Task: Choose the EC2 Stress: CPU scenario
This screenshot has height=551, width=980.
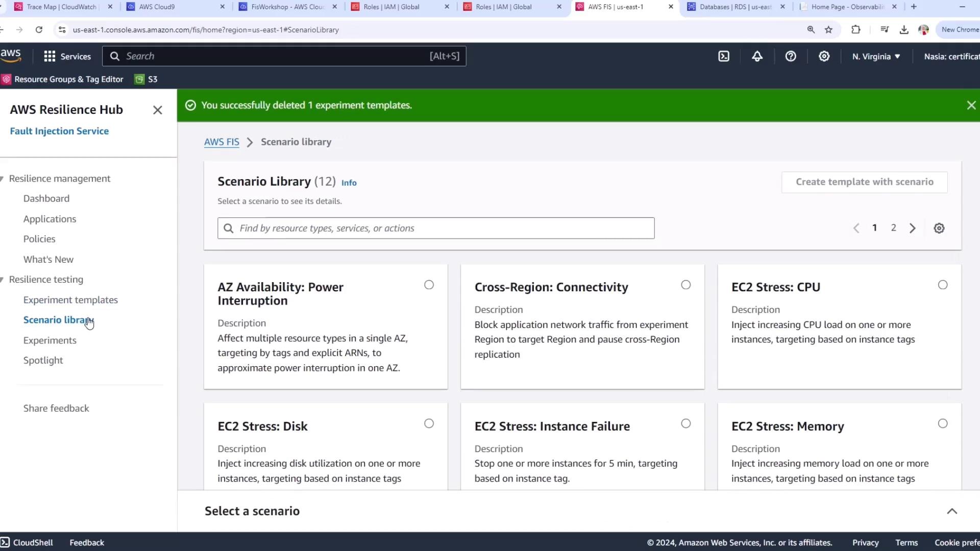Action: coord(942,285)
